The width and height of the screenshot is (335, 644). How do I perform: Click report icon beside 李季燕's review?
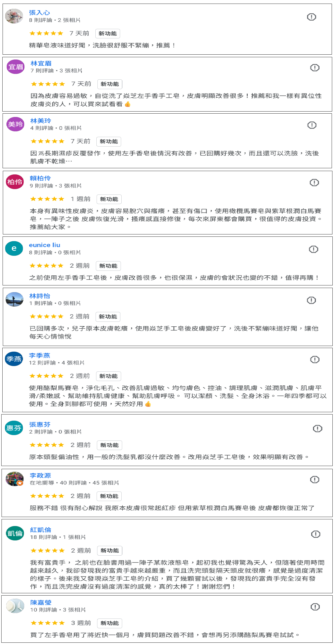click(315, 360)
